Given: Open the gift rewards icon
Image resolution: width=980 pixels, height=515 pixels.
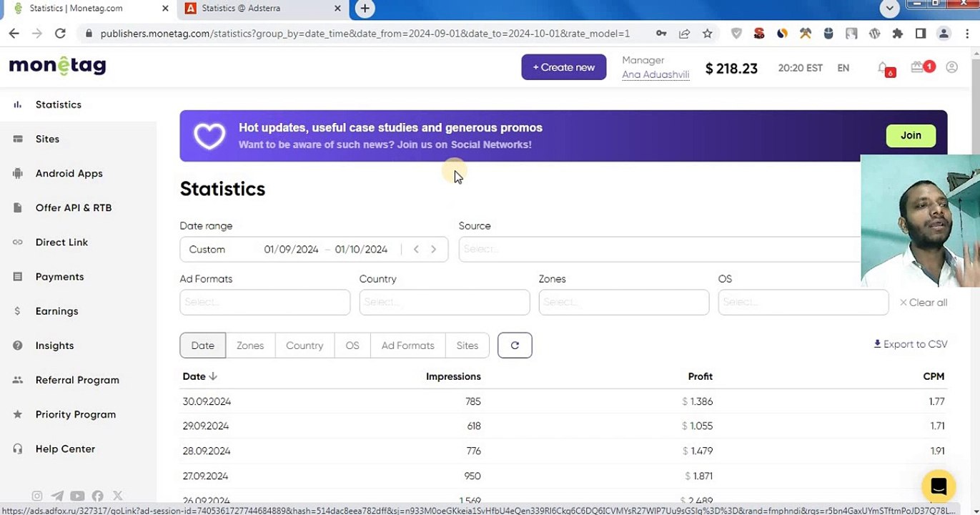Looking at the screenshot, I should 919,67.
